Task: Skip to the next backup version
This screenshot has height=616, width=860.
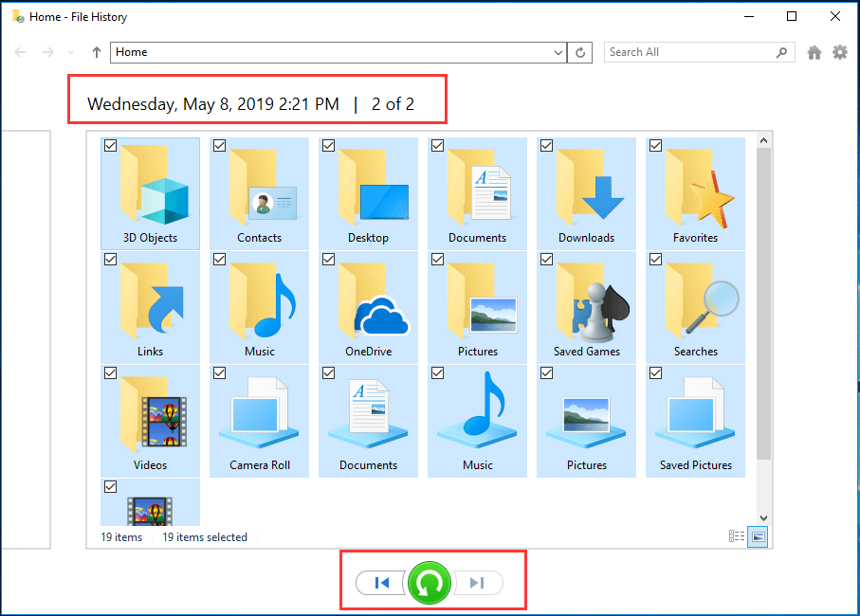Action: 478,583
